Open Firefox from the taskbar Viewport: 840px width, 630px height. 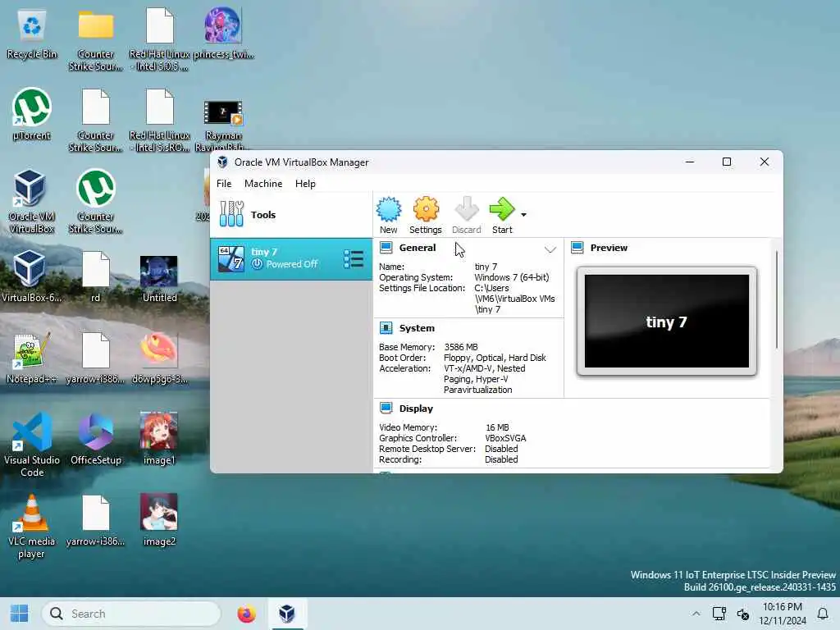click(246, 614)
